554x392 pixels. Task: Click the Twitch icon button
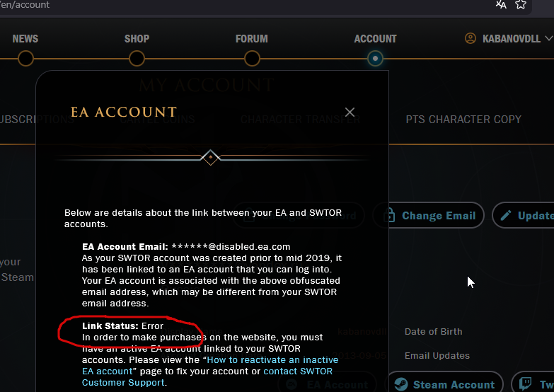click(x=526, y=384)
